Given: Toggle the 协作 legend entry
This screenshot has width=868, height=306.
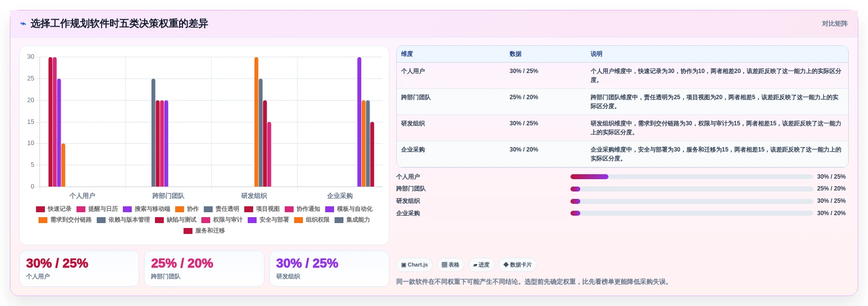Looking at the screenshot, I should click(187, 209).
